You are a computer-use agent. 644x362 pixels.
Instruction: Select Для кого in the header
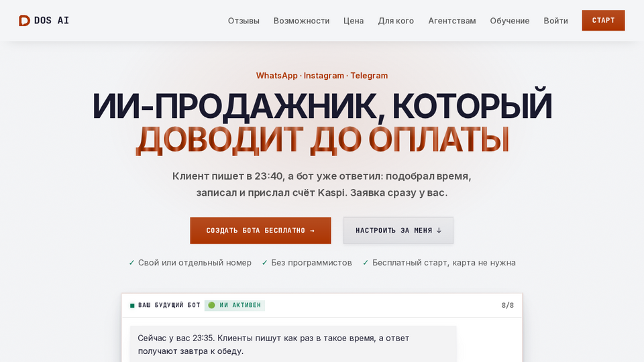click(x=396, y=21)
